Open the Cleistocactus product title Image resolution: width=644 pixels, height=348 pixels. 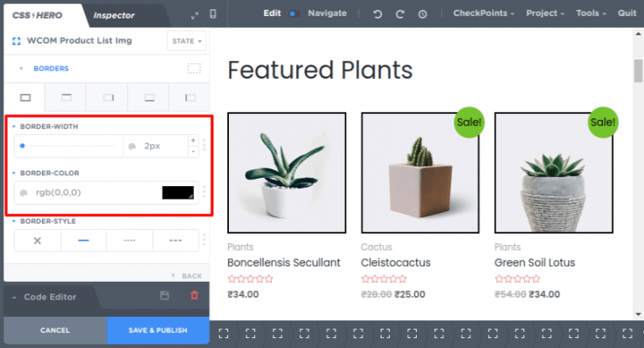[x=396, y=262]
